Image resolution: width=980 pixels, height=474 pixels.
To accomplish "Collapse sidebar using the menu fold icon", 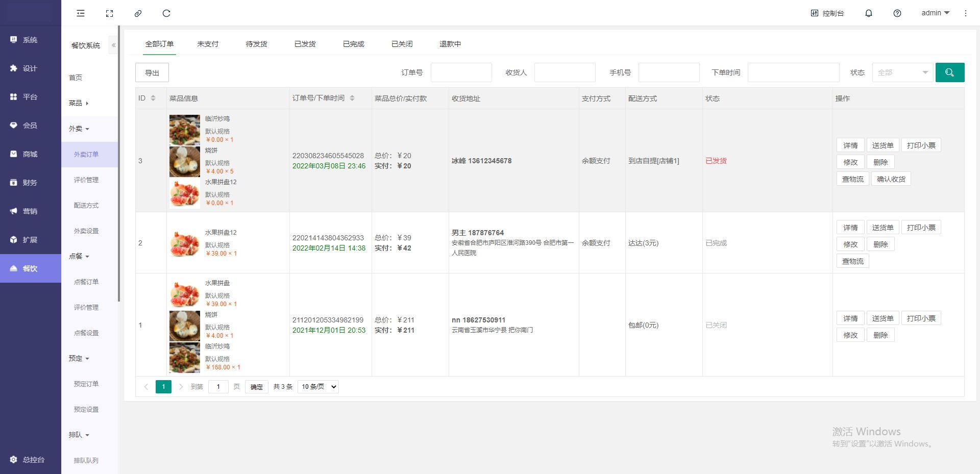I will (x=81, y=13).
